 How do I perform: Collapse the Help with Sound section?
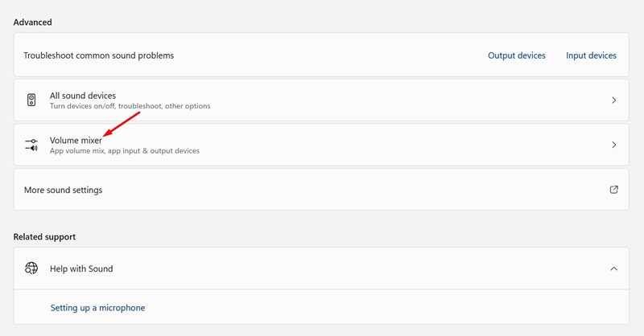click(613, 268)
